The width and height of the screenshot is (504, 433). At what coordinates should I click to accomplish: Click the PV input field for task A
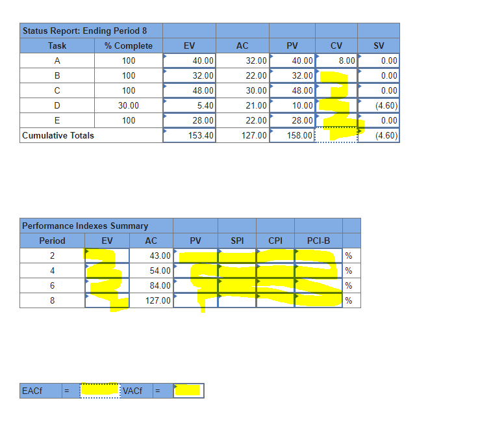(x=292, y=60)
